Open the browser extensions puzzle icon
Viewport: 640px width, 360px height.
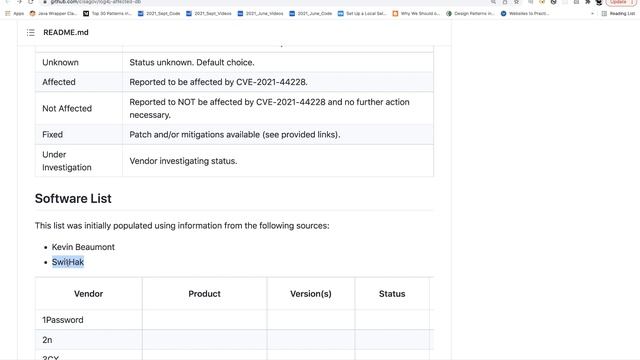pyautogui.click(x=587, y=2)
